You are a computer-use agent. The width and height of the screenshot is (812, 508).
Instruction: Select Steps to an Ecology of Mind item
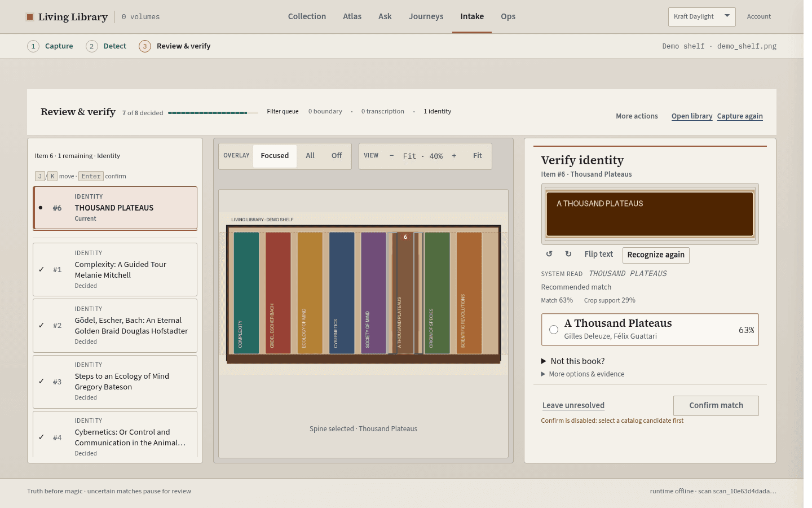(115, 382)
